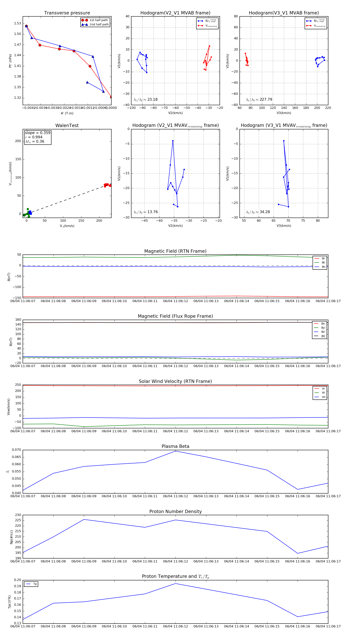Click the 'Vsw(km/s)' axis label
Image resolution: width=351 pixels, height=644 pixels.
9,407
